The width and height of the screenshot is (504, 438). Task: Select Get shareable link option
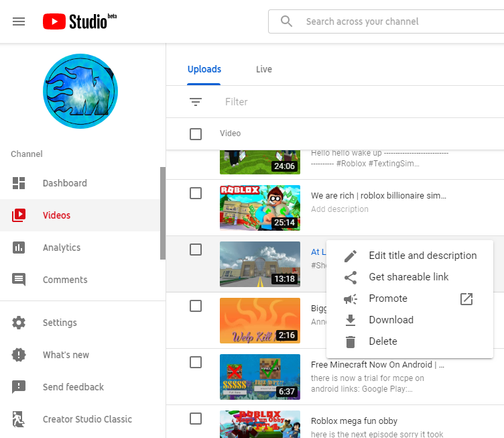[409, 277]
